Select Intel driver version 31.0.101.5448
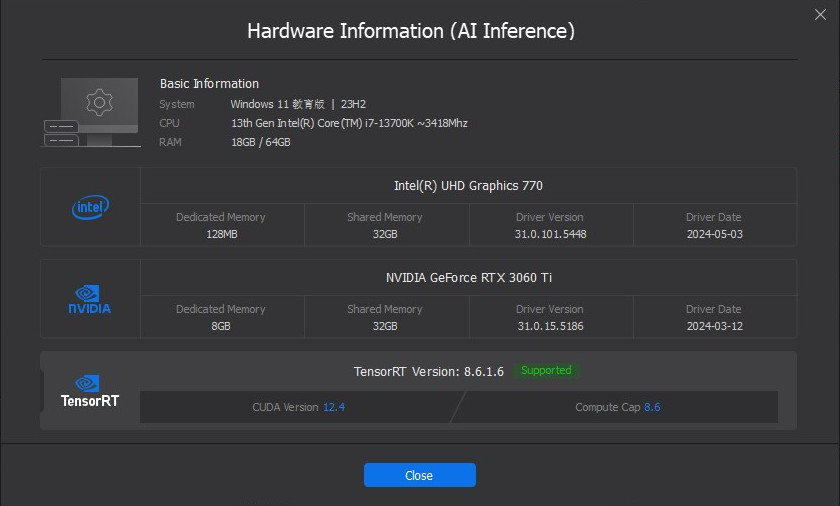840x506 pixels. coord(550,234)
